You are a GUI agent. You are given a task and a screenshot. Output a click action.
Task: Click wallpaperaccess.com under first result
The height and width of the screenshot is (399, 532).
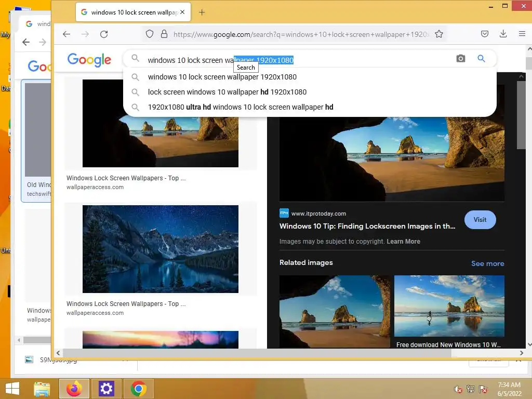pyautogui.click(x=95, y=187)
